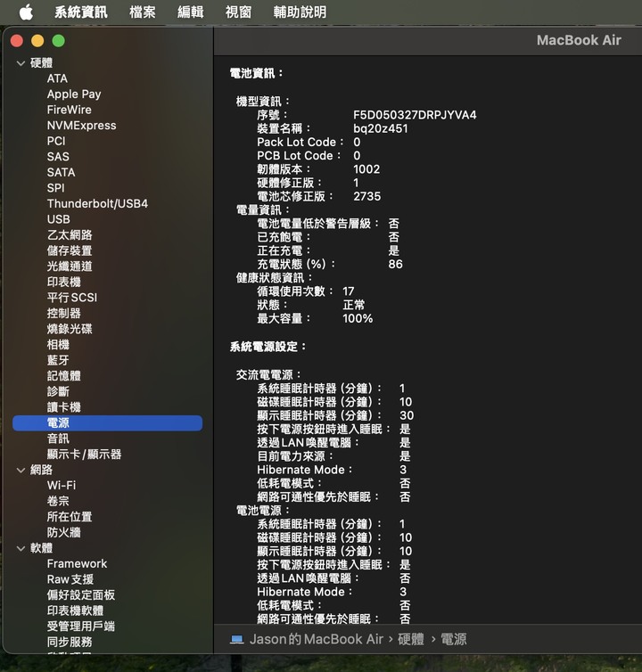Select Framework under 軟體
Viewport: 642px width, 672px height.
pyautogui.click(x=78, y=563)
